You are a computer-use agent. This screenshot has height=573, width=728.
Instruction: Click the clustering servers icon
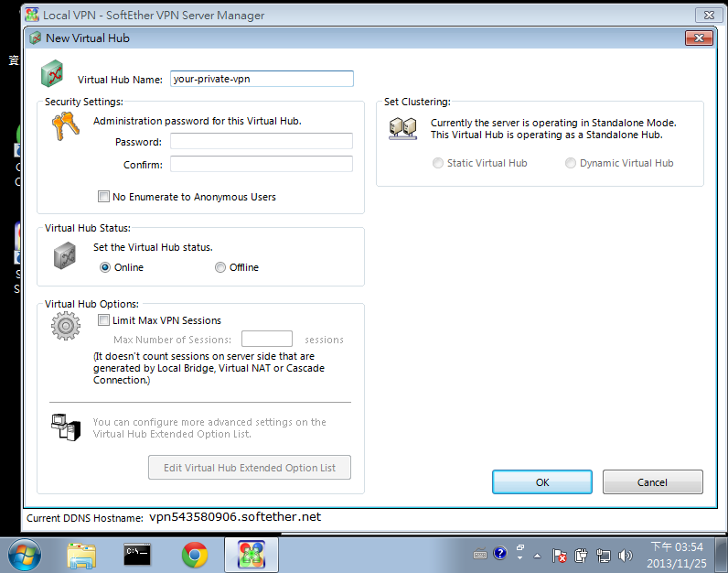point(402,129)
